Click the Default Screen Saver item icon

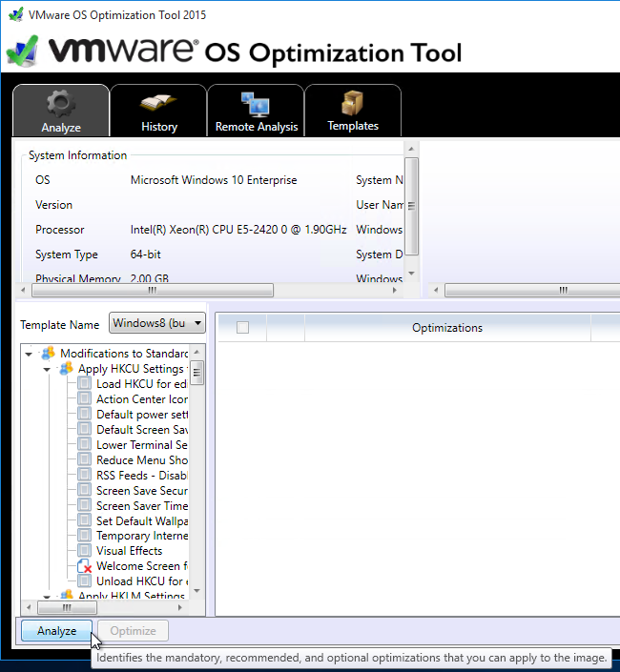[x=85, y=430]
